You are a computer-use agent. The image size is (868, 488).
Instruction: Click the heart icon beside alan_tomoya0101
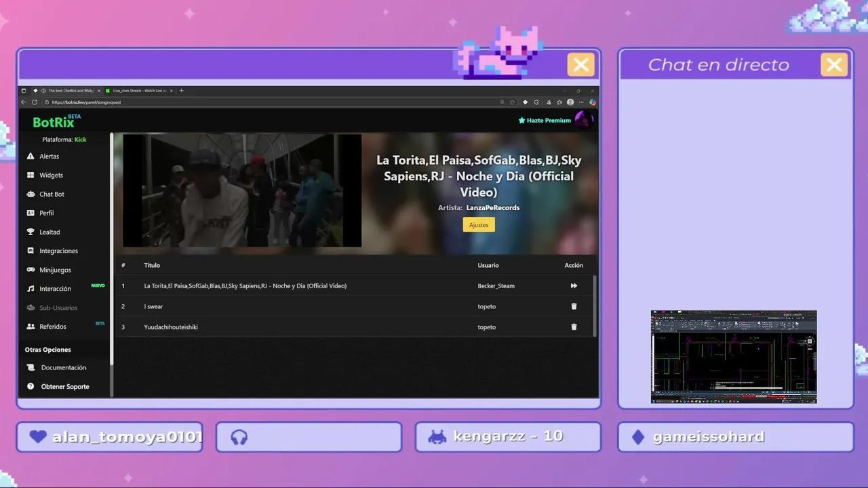[x=38, y=437]
